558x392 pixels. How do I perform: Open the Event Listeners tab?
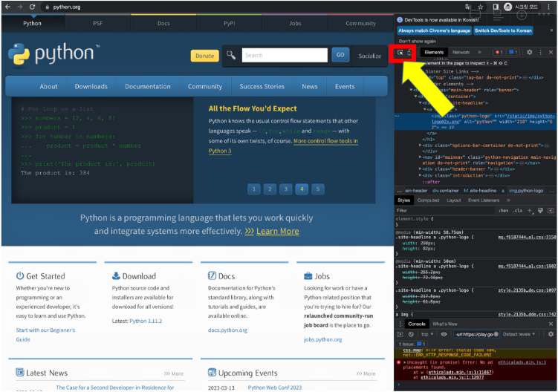(484, 200)
